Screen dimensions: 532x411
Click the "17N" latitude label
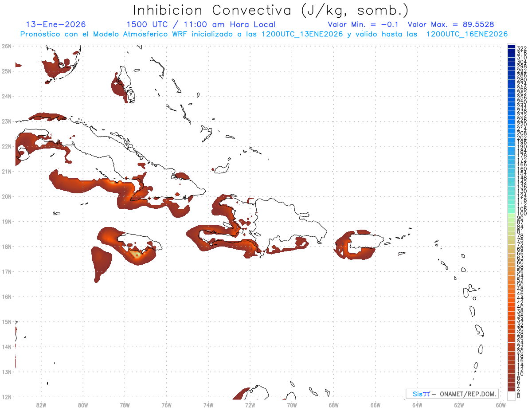7,271
